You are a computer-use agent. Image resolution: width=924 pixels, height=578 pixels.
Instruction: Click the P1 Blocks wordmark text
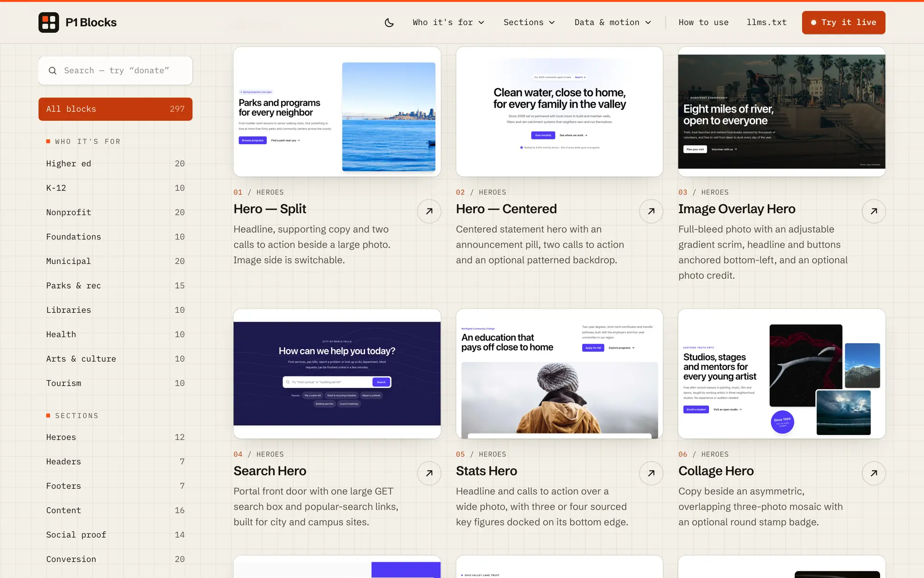(91, 22)
